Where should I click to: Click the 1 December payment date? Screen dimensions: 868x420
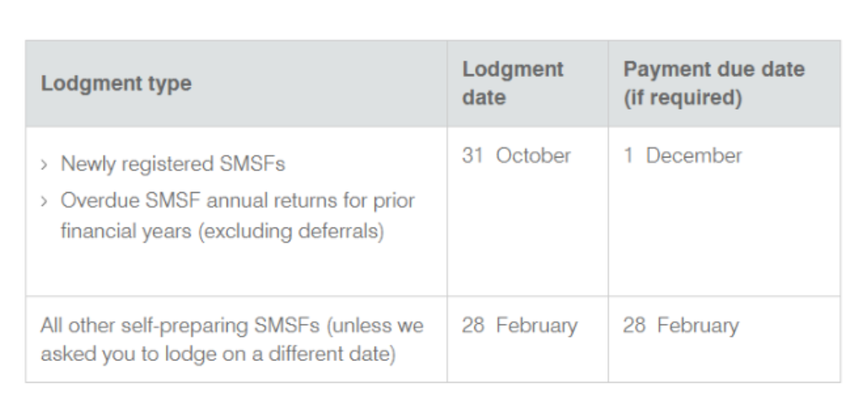click(682, 155)
